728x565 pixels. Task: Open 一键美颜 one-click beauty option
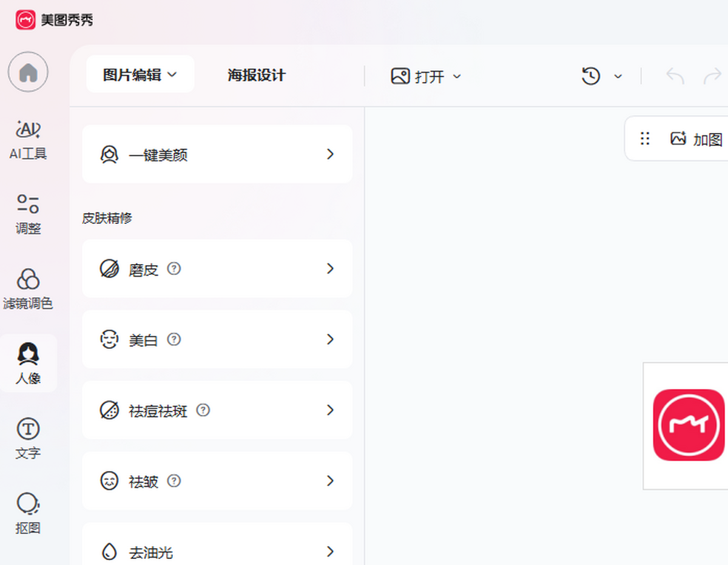217,155
